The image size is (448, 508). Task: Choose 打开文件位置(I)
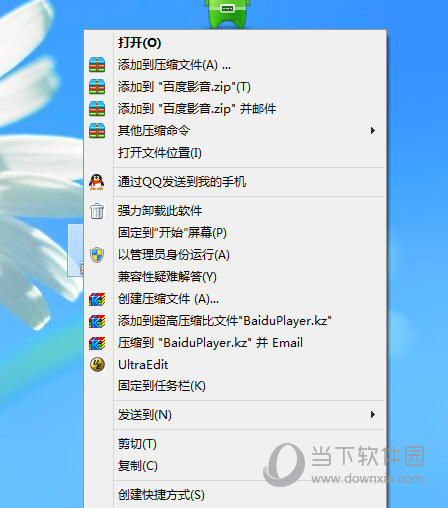(x=235, y=153)
